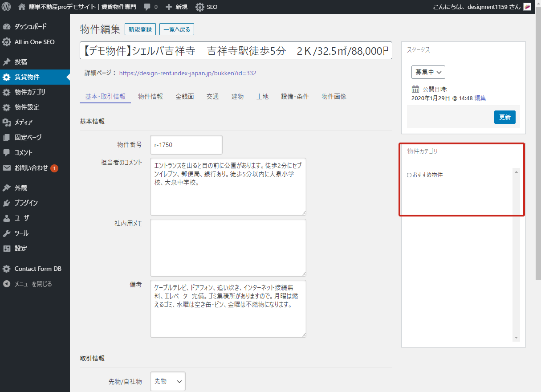
Task: Click the pin icon for 投稿
Action: (x=7, y=62)
